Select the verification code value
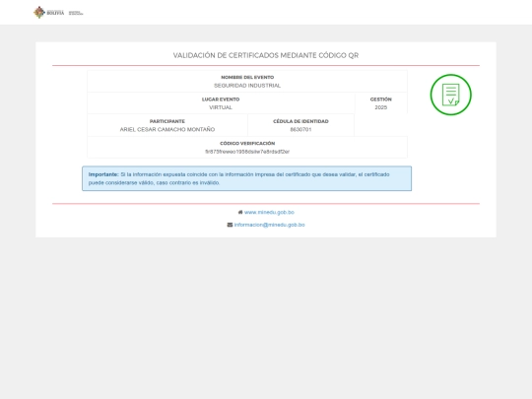This screenshot has height=399, width=532. tap(247, 152)
